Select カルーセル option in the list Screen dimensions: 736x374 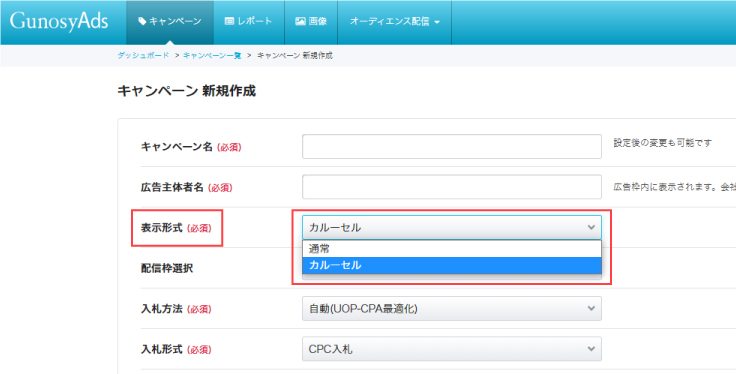coord(452,265)
